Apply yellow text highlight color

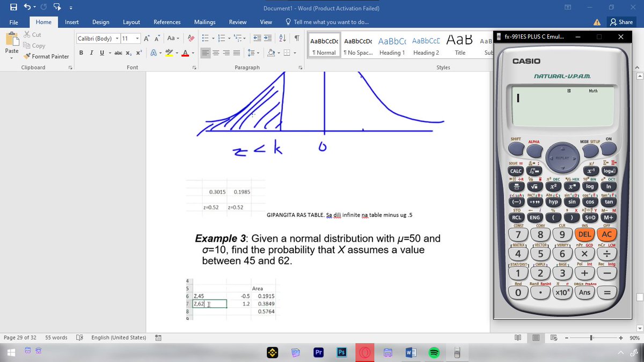[168, 53]
